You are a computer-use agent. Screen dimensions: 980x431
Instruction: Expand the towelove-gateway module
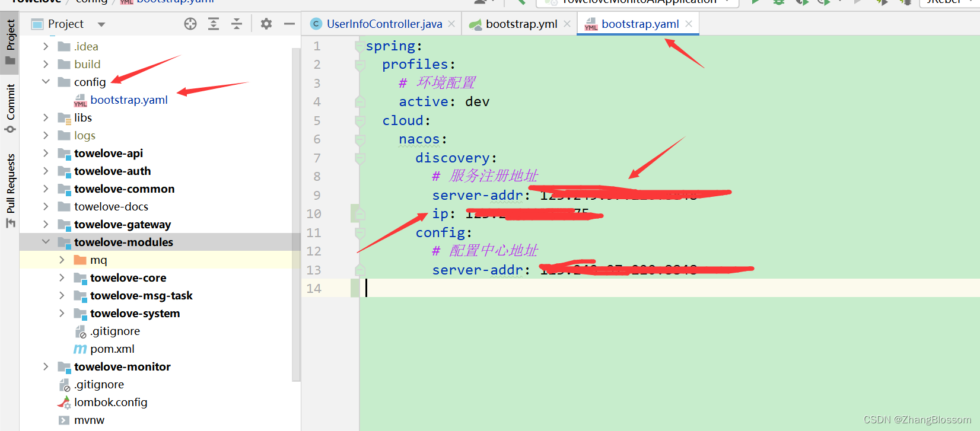coord(46,224)
